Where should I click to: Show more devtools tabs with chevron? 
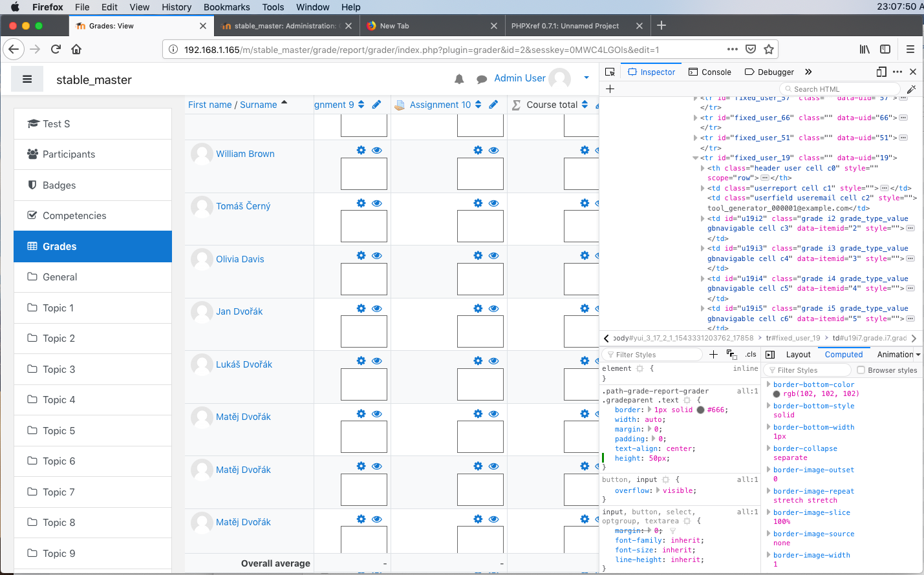808,72
